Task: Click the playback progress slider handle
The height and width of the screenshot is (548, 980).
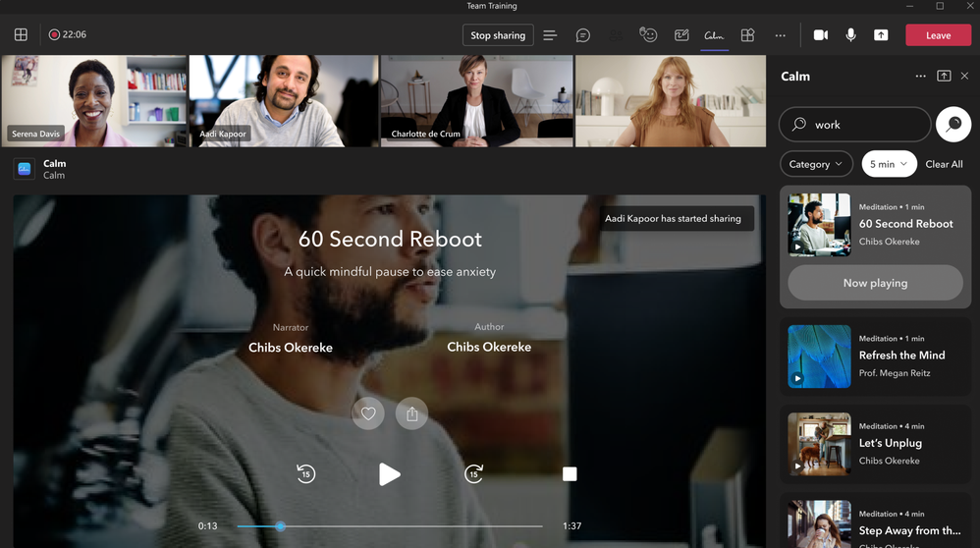Action: coord(281,526)
